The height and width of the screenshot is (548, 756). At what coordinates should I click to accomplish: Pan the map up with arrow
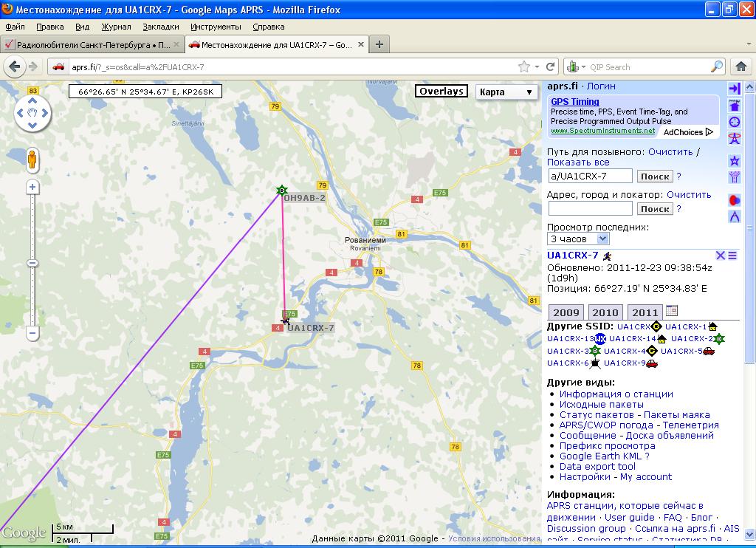point(32,101)
